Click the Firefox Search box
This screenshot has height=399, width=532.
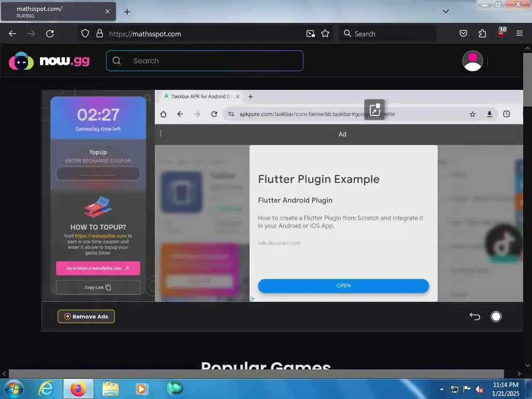388,34
